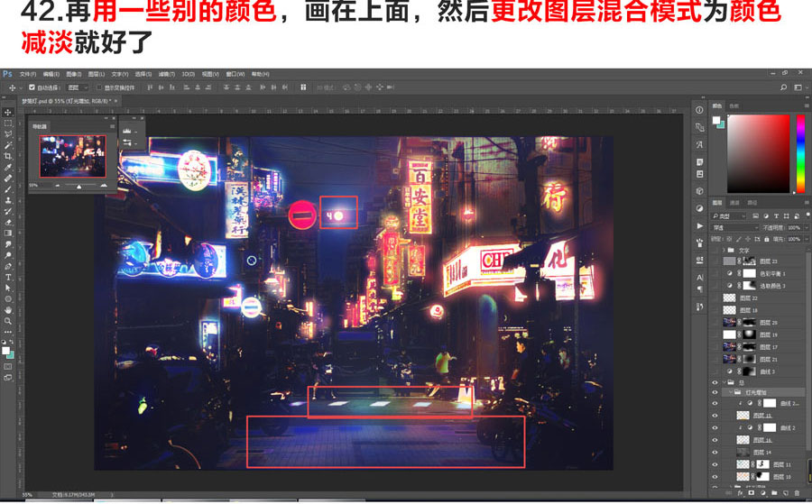Click the Navigator zoom slider

click(x=79, y=185)
